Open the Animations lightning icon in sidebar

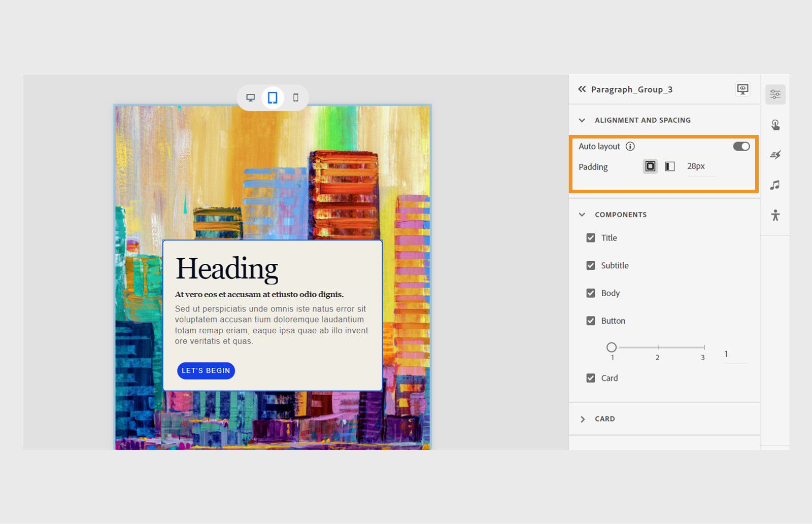(x=775, y=155)
